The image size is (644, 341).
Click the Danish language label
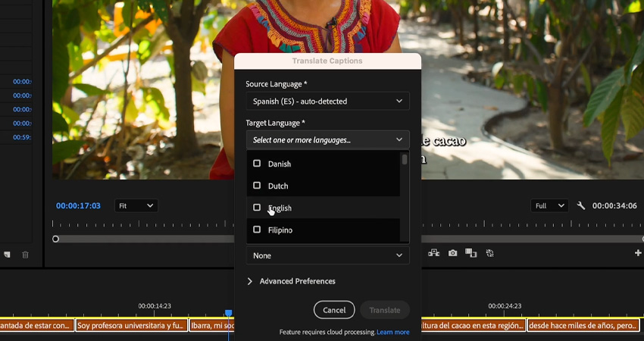(x=280, y=164)
